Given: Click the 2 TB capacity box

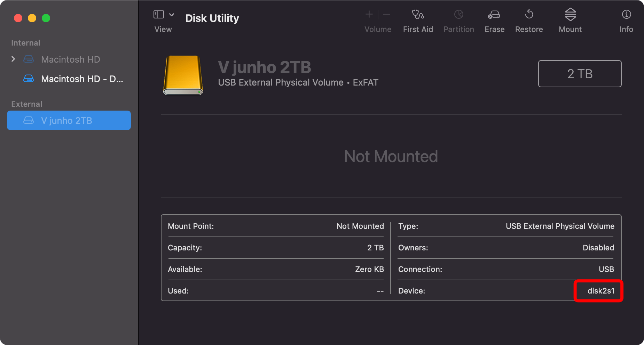Looking at the screenshot, I should (x=580, y=74).
